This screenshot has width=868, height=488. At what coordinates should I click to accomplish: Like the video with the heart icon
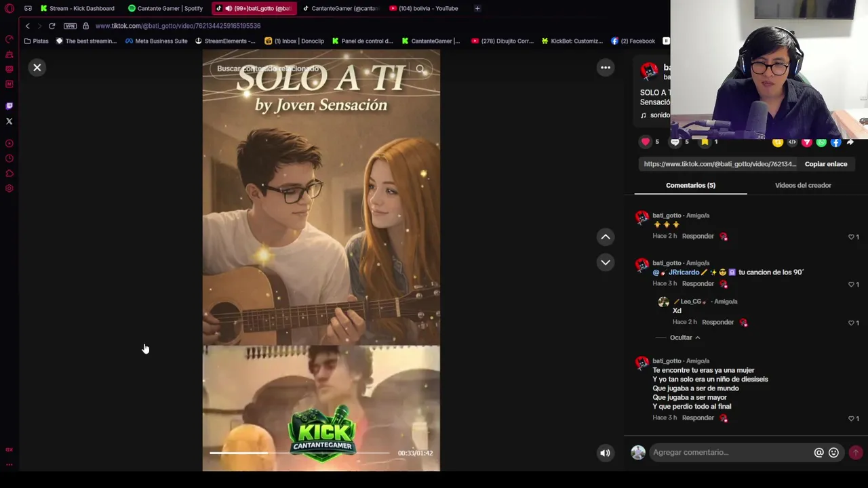coord(646,142)
